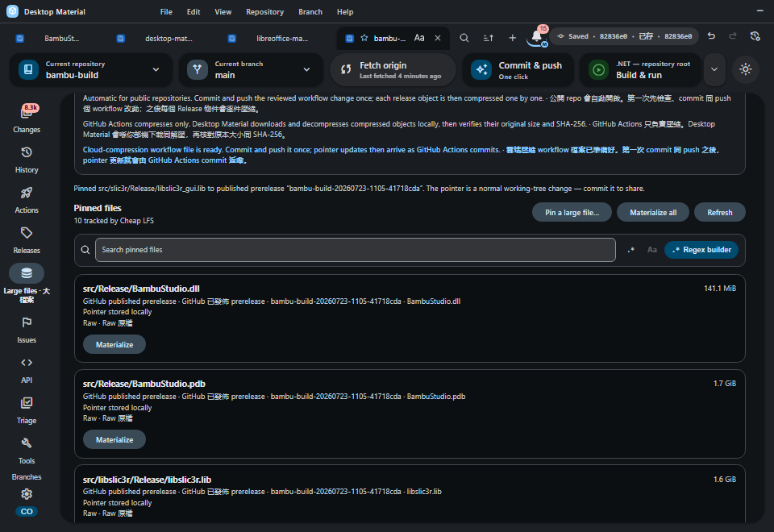Open the Repository menu
The image size is (774, 532).
(265, 12)
